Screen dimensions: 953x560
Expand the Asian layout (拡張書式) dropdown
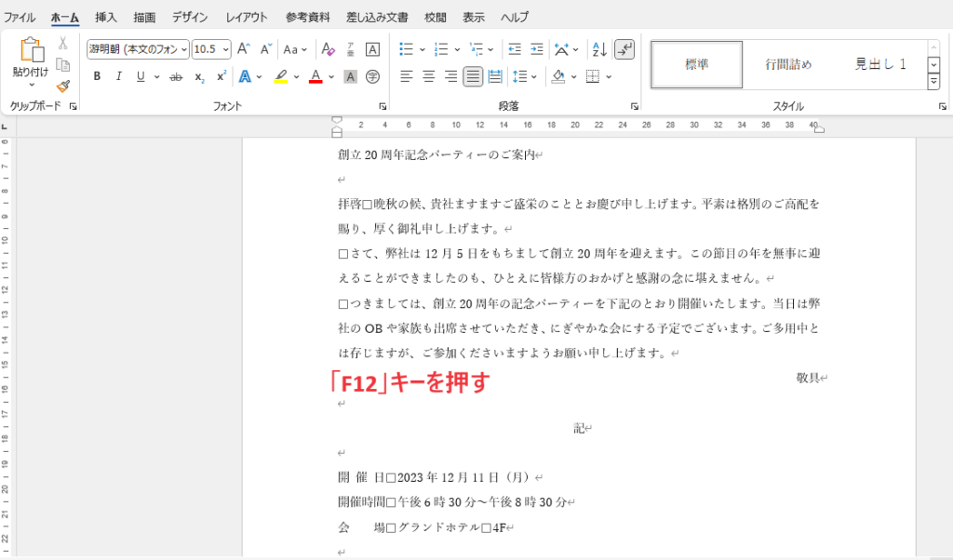[575, 50]
